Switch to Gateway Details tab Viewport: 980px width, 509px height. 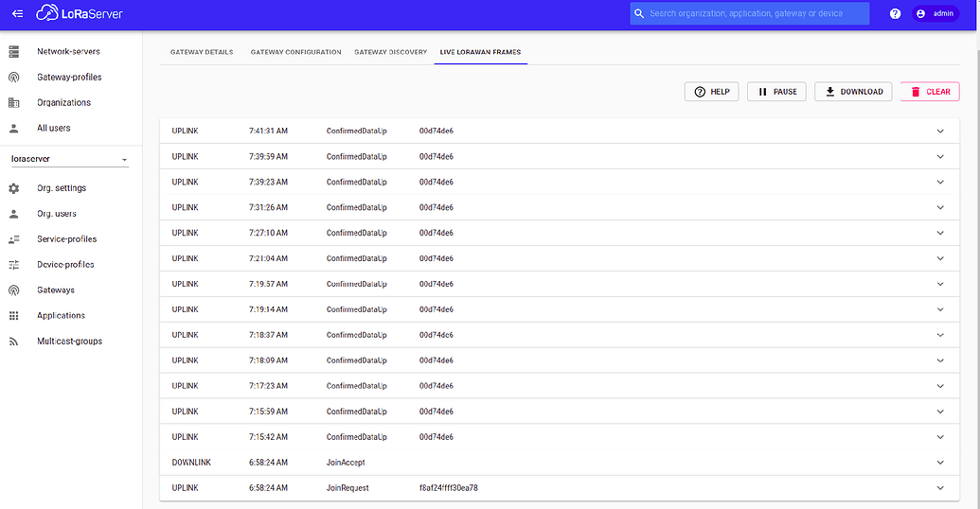(202, 52)
